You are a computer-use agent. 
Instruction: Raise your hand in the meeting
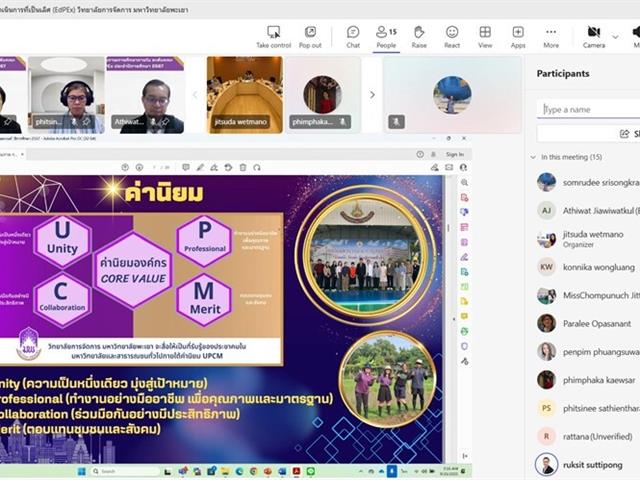[419, 36]
